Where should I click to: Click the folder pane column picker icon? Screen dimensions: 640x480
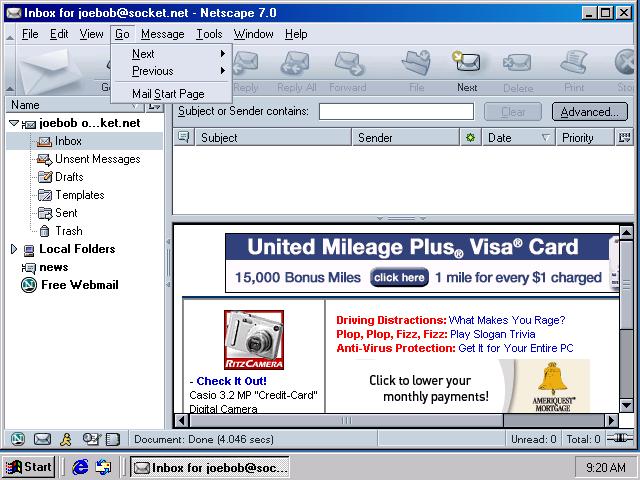click(x=155, y=106)
